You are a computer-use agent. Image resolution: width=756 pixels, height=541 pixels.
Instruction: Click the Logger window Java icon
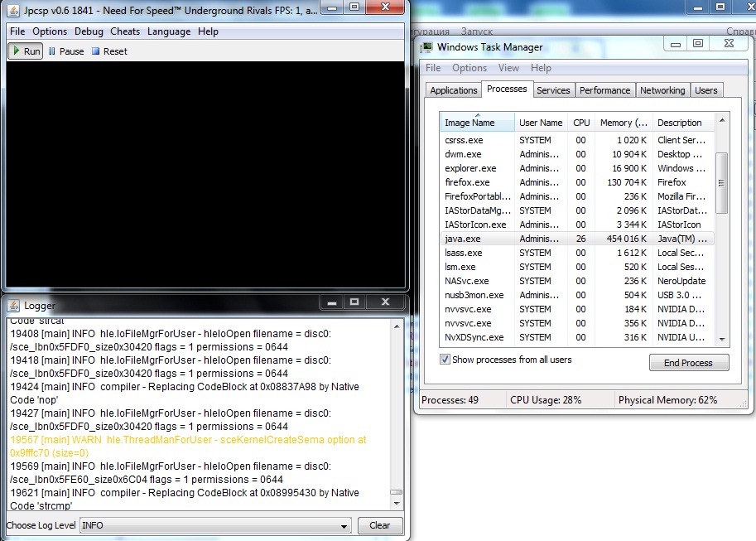(x=13, y=306)
